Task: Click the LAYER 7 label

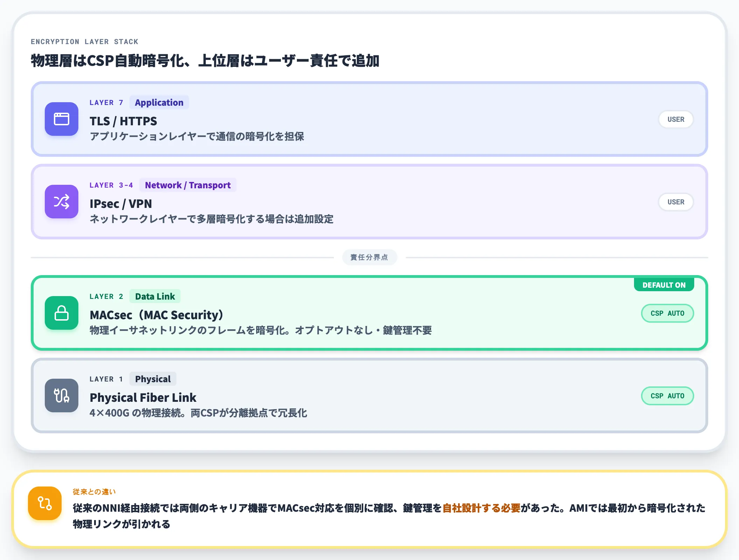Action: [x=106, y=103]
